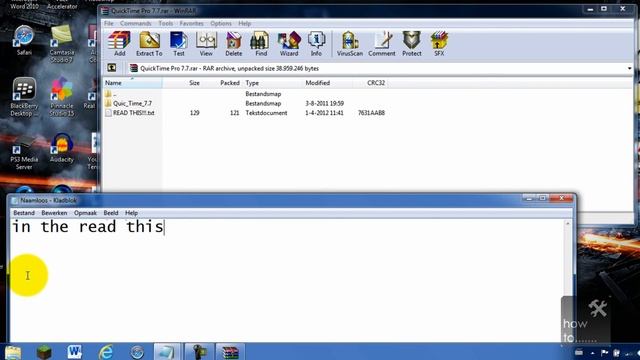This screenshot has height=360, width=640.
Task: Open Kladblok Opmaak menu
Action: click(x=85, y=213)
